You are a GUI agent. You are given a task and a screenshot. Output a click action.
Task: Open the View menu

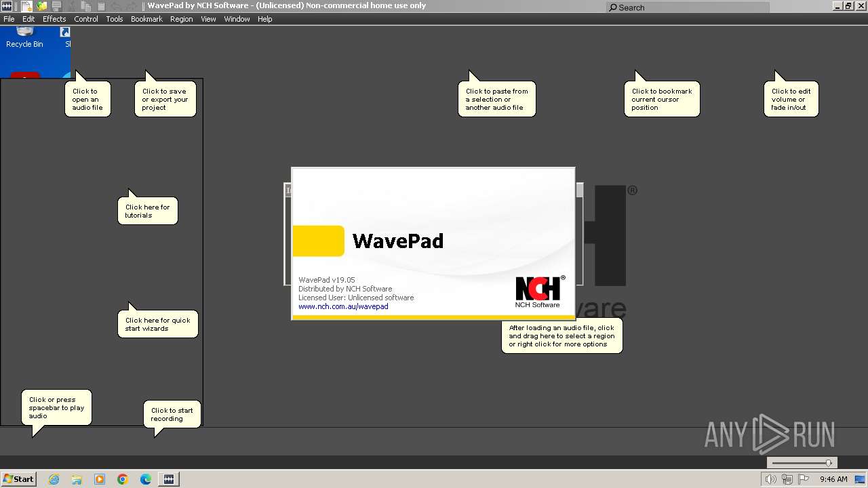point(208,19)
